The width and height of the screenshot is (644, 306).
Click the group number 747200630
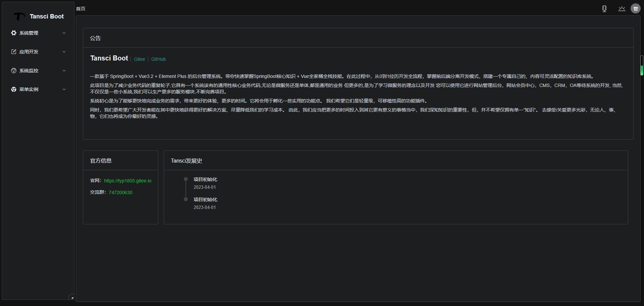click(x=120, y=192)
